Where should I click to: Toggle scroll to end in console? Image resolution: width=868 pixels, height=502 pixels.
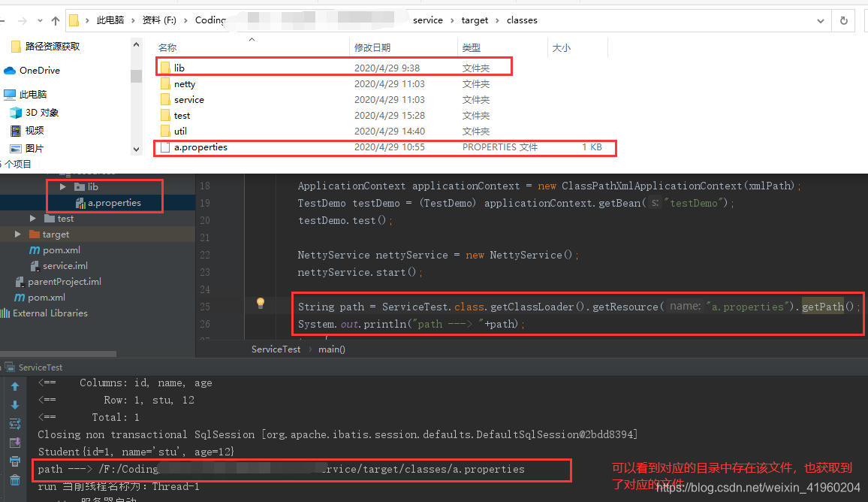(x=15, y=443)
